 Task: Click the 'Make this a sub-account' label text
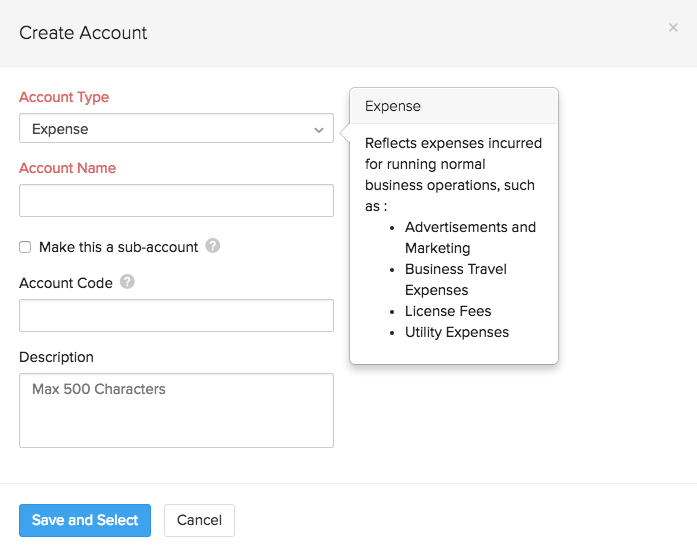pyautogui.click(x=118, y=247)
